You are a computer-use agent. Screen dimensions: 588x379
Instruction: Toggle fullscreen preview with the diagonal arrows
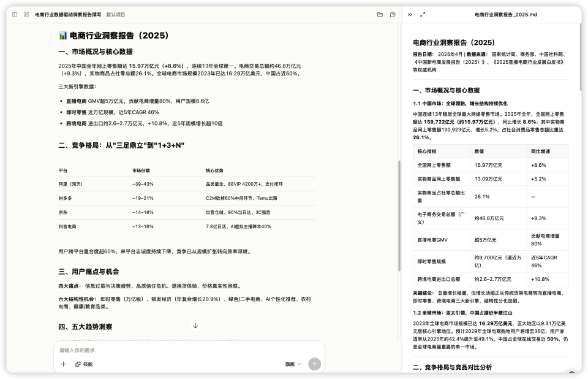coord(423,13)
